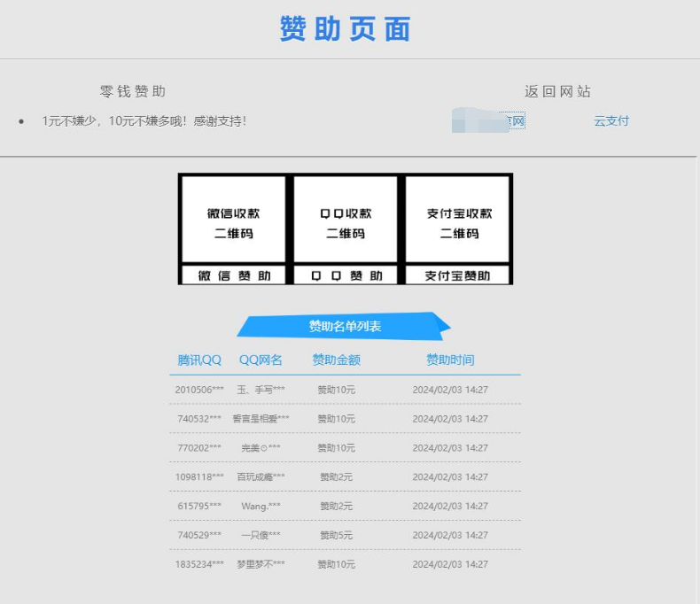Click the 支付宝收款 QR code image
Viewport: 700px width, 604px height.
(458, 220)
